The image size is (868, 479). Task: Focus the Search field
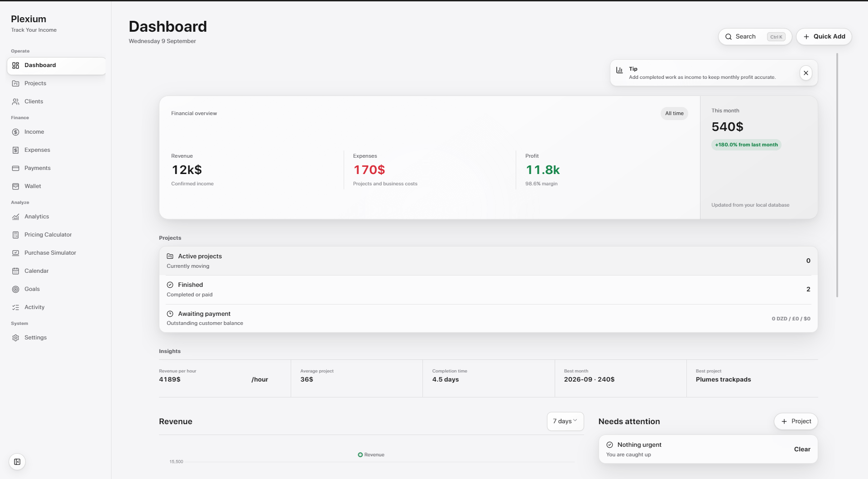pos(755,37)
